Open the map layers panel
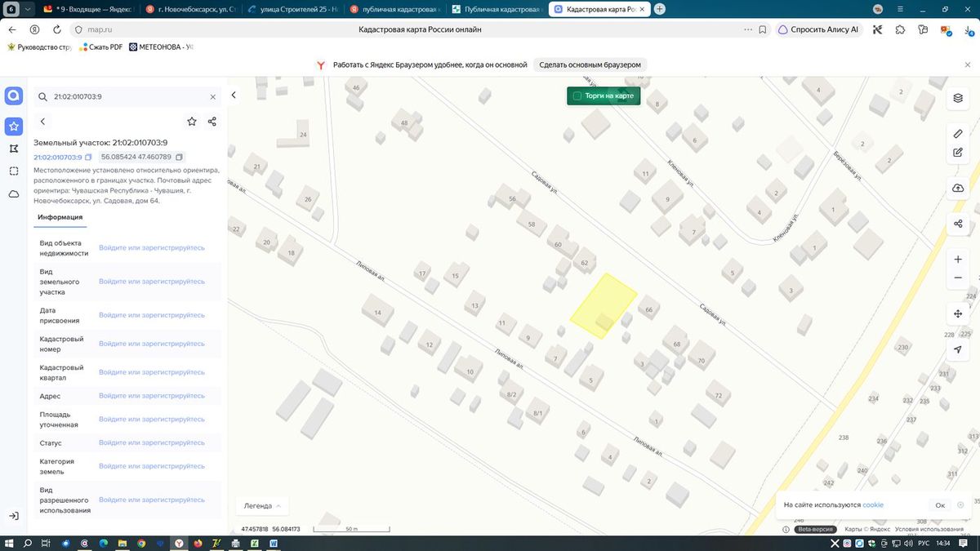This screenshot has width=980, height=551. [x=958, y=98]
